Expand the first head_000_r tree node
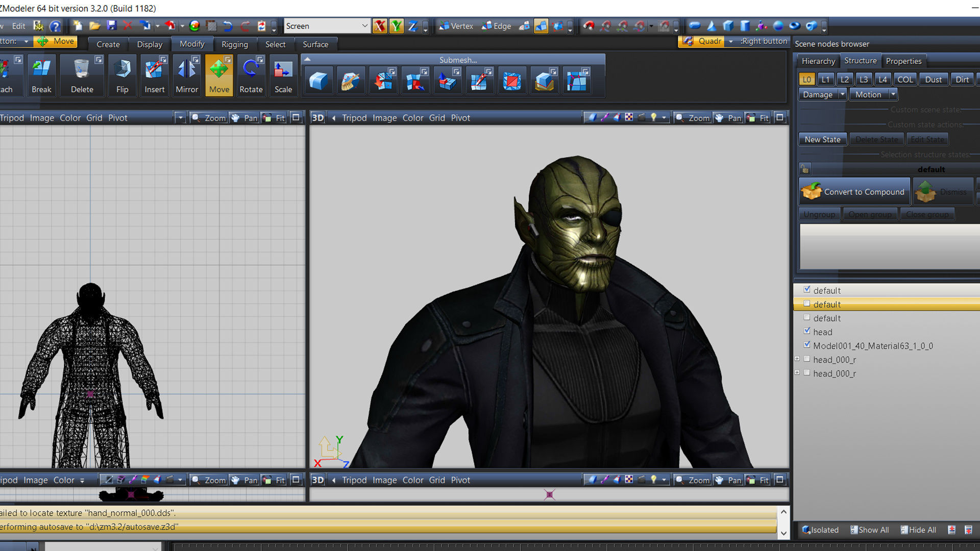 (x=797, y=359)
